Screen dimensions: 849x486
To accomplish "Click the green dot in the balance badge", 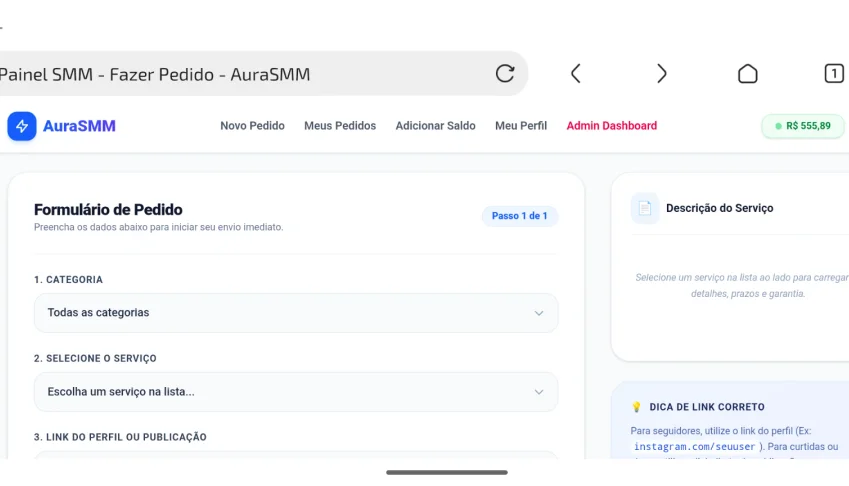I will [778, 126].
